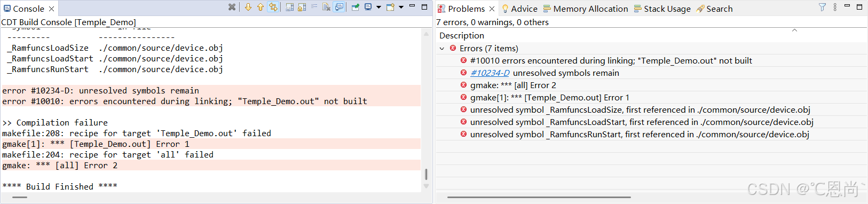Open Problems view menu (three dots)
Screen dimensions: 868x204
point(835,7)
